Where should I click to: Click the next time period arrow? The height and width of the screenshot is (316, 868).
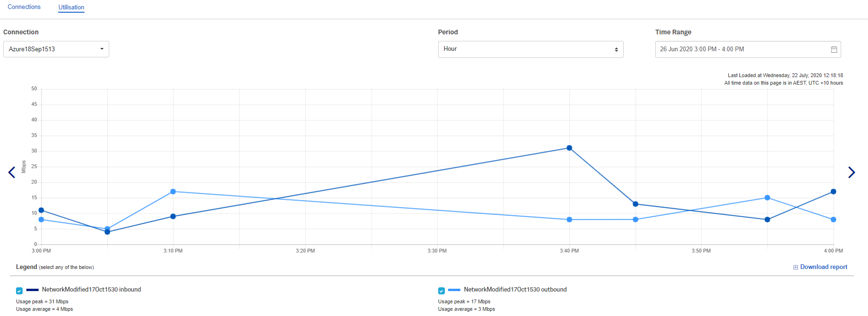851,173
